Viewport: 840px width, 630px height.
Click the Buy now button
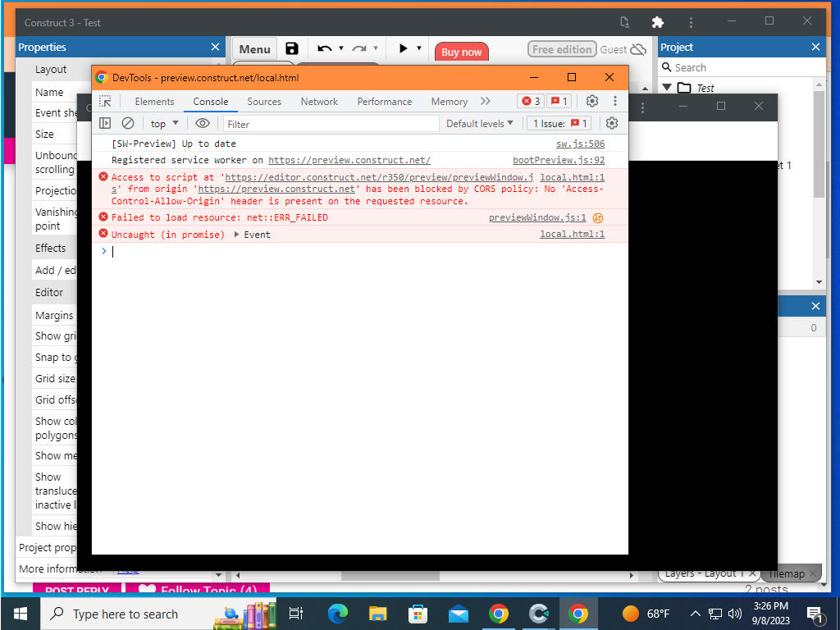tap(461, 52)
